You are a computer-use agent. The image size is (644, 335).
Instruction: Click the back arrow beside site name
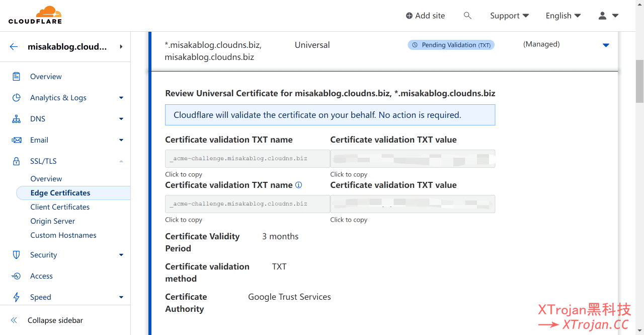(14, 47)
